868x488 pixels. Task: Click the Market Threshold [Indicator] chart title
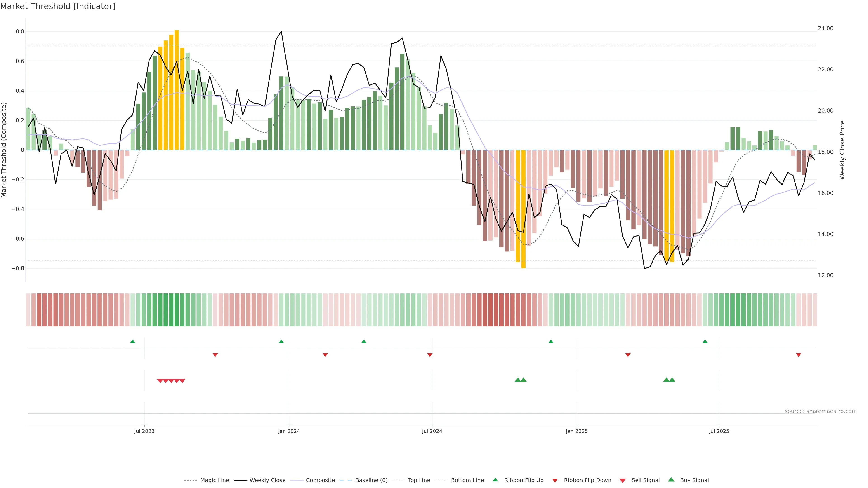coord(58,6)
